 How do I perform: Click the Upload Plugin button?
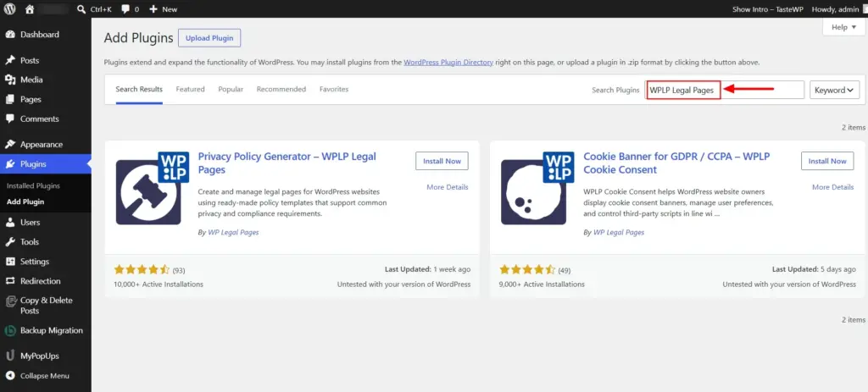pyautogui.click(x=209, y=38)
